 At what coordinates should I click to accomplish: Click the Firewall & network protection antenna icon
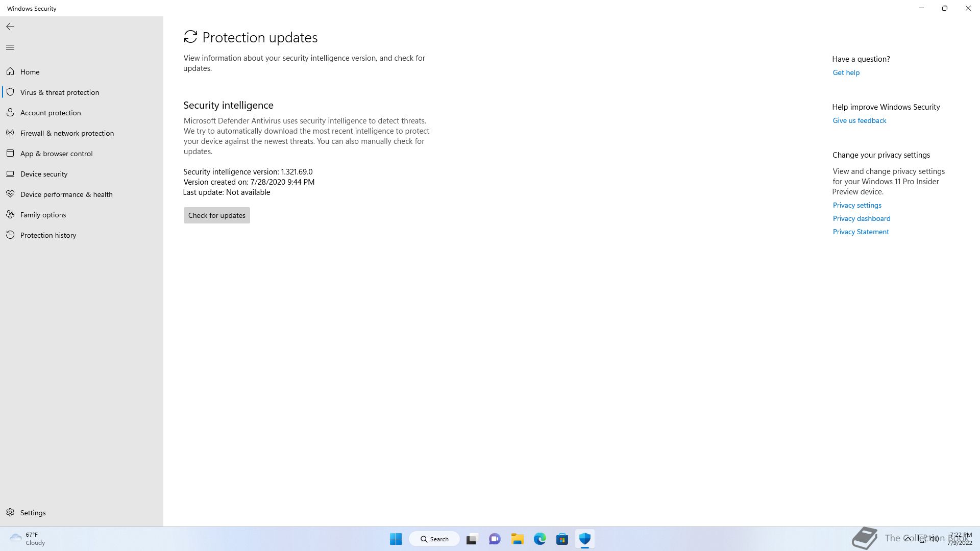coord(10,133)
